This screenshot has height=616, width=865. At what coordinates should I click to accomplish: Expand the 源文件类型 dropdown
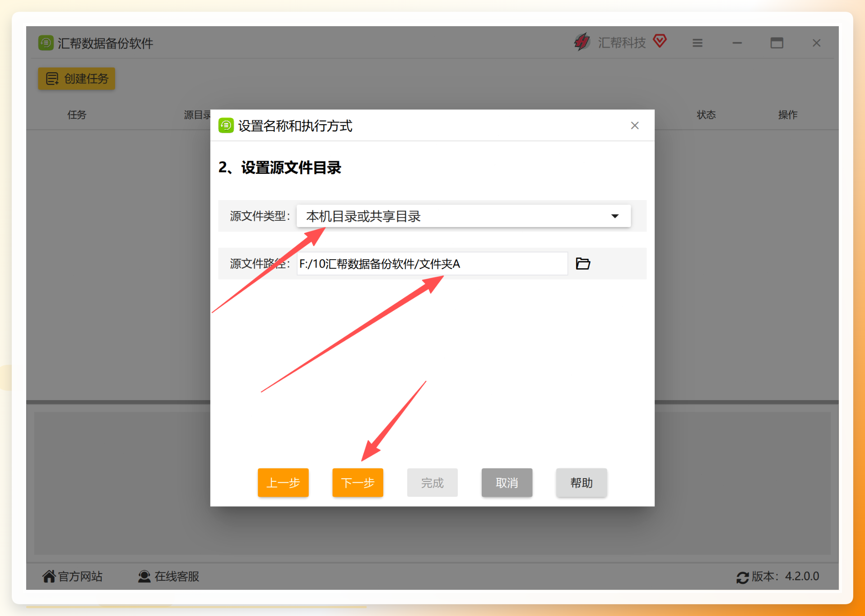pos(464,216)
